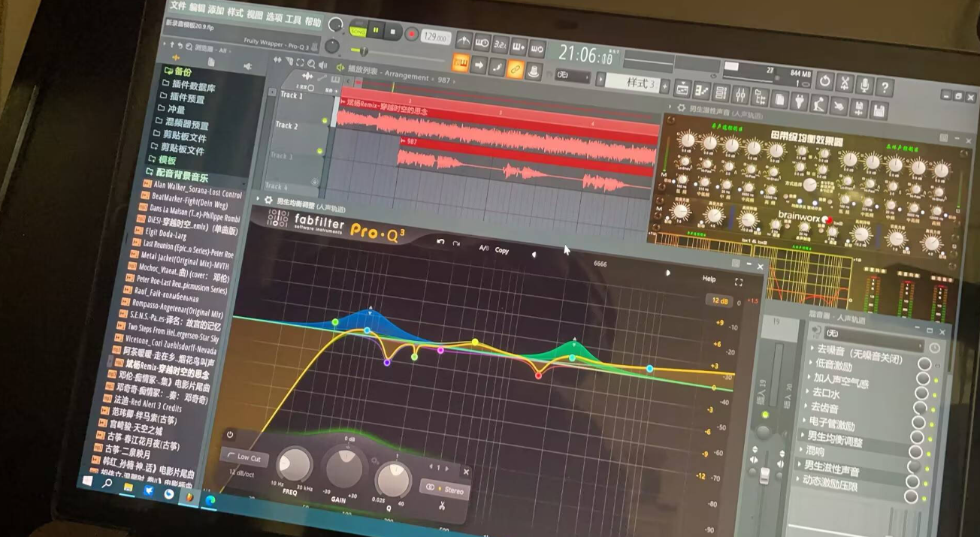This screenshot has height=537, width=980.
Task: Open the playlist view icon
Action: click(x=682, y=89)
